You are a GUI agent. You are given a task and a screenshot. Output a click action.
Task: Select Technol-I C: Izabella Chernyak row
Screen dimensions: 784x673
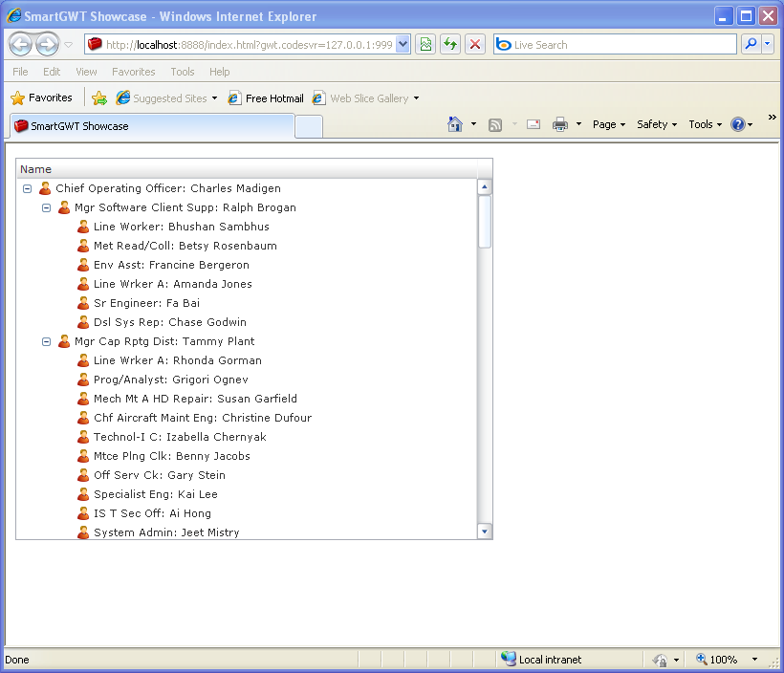(x=247, y=437)
